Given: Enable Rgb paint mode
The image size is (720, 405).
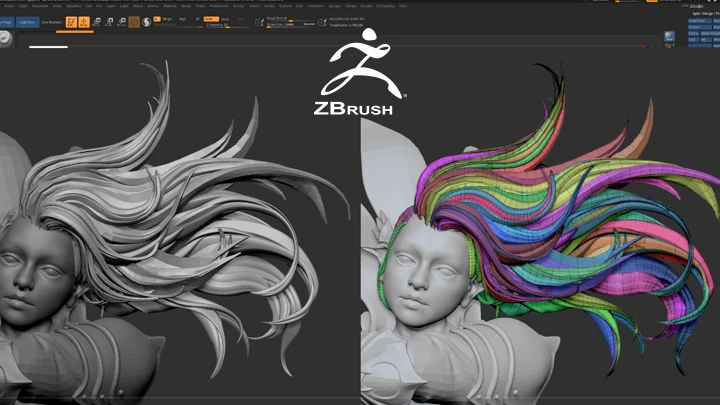Looking at the screenshot, I should 182,19.
